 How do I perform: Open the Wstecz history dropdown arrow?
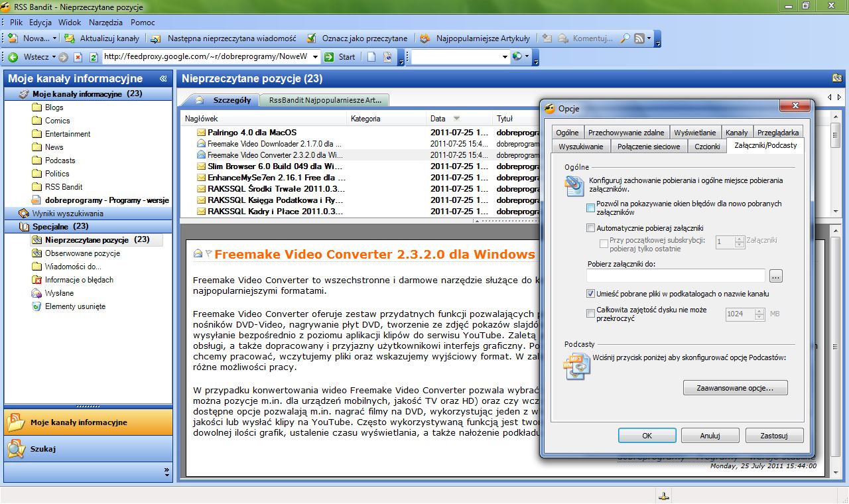click(x=53, y=57)
